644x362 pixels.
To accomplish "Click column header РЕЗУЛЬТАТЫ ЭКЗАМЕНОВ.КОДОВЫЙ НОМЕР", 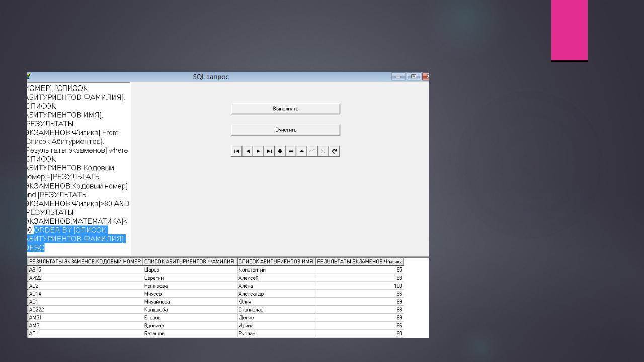I will coord(85,261).
